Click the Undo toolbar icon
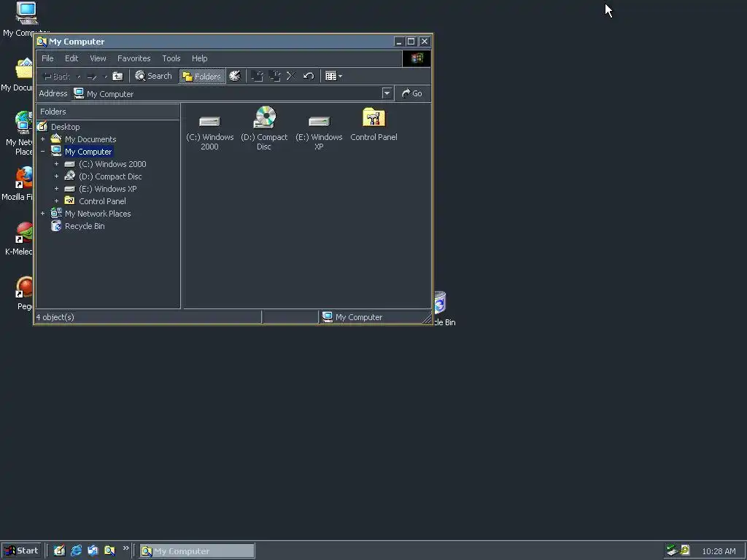 [x=309, y=76]
